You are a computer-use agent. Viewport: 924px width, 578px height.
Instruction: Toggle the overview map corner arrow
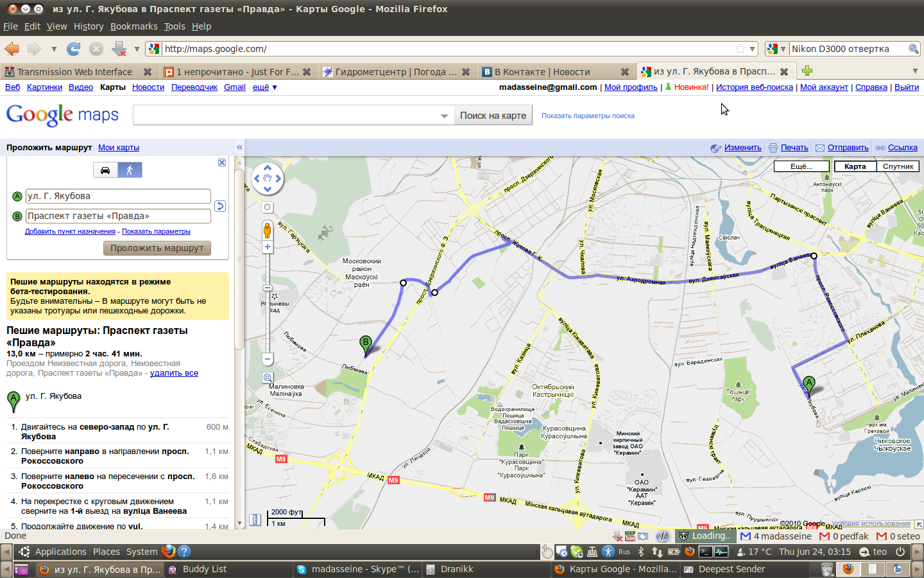pos(918,524)
